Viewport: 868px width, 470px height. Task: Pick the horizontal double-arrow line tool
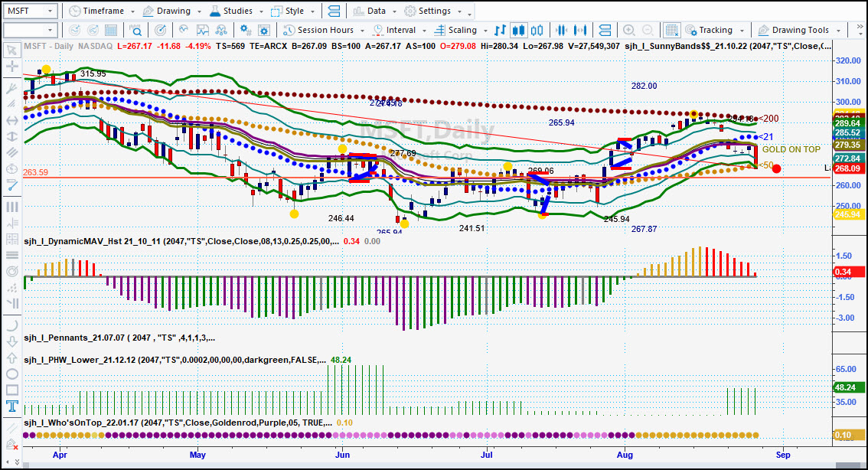(x=11, y=120)
